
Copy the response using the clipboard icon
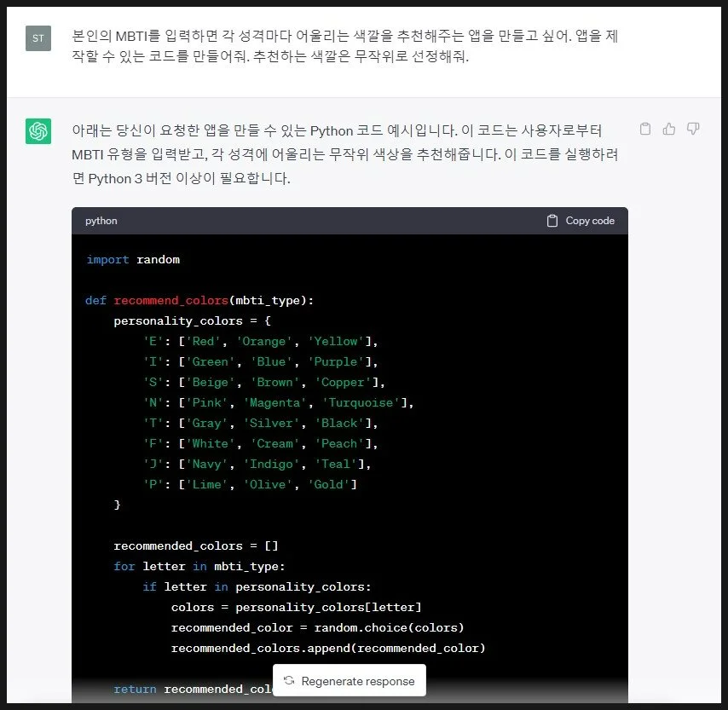pos(645,129)
